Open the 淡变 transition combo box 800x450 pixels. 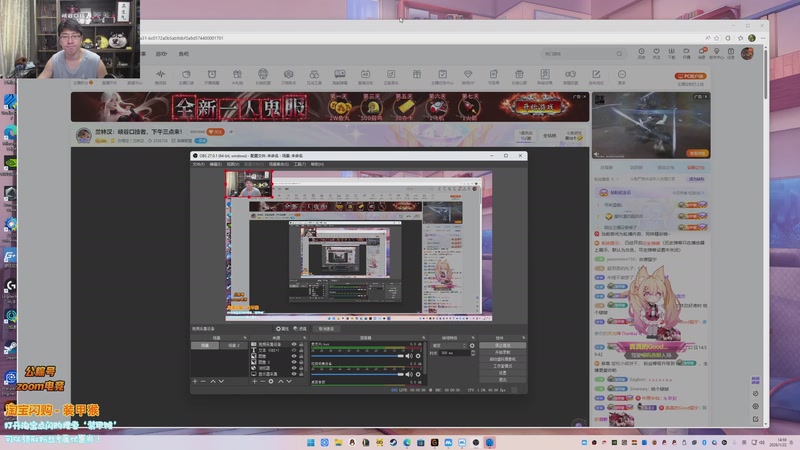(x=450, y=345)
